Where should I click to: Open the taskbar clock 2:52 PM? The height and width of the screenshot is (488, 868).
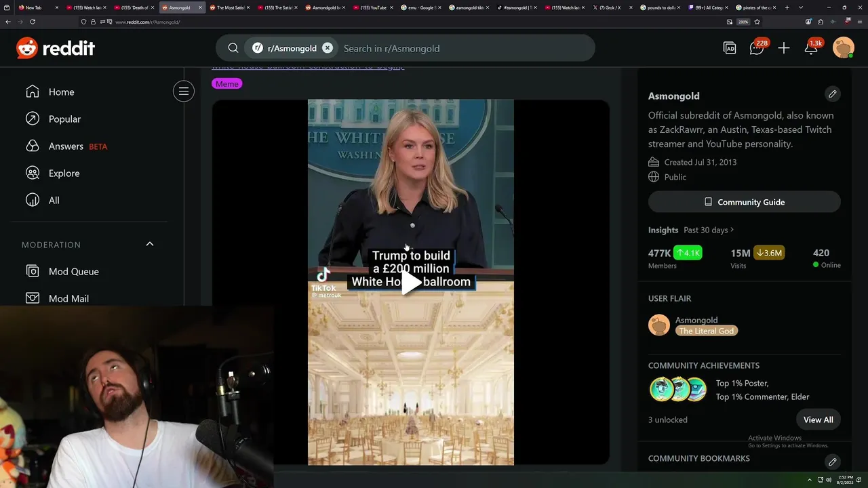pyautogui.click(x=845, y=479)
